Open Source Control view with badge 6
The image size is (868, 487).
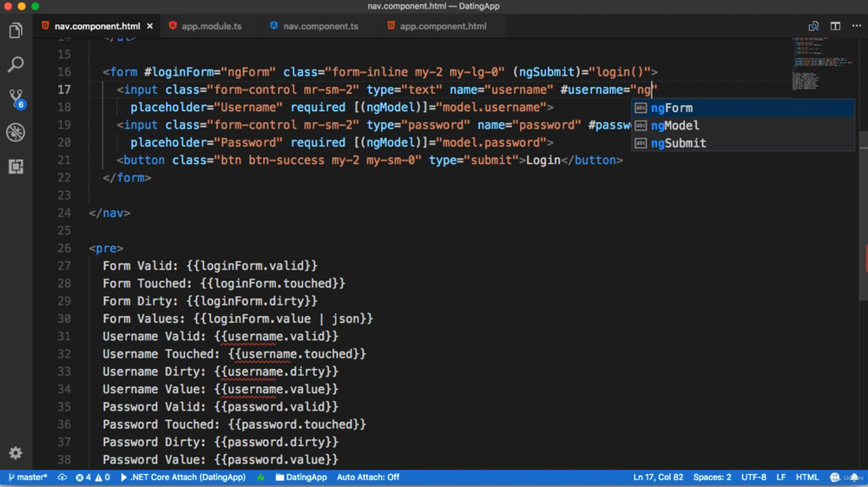tap(16, 98)
